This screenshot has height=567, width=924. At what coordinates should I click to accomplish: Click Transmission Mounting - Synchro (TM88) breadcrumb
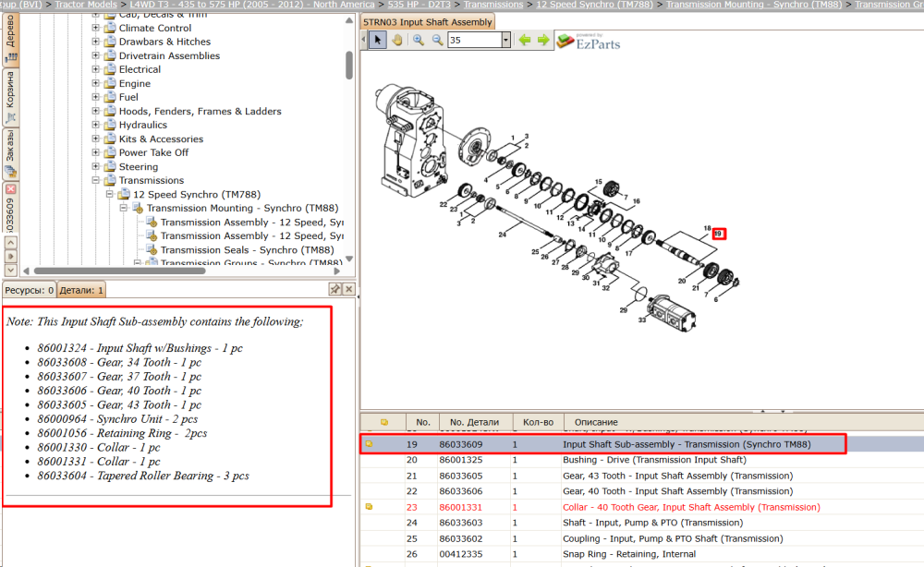click(754, 4)
